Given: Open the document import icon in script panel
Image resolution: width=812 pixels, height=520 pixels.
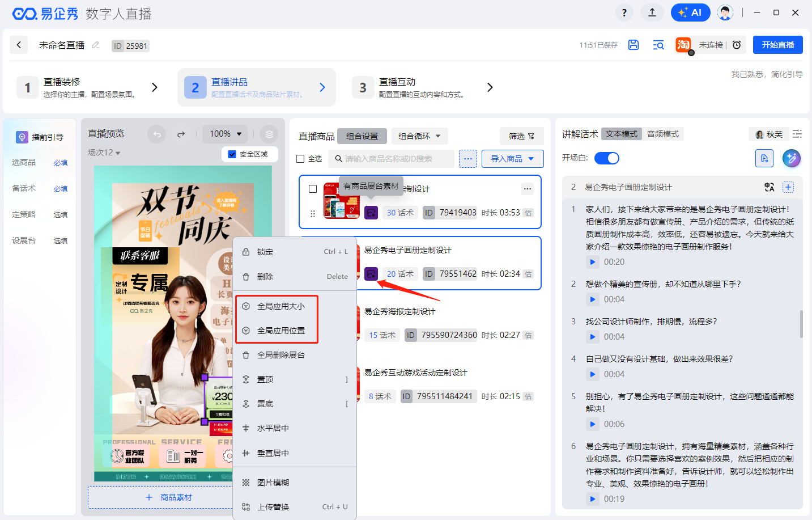Looking at the screenshot, I should 764,158.
